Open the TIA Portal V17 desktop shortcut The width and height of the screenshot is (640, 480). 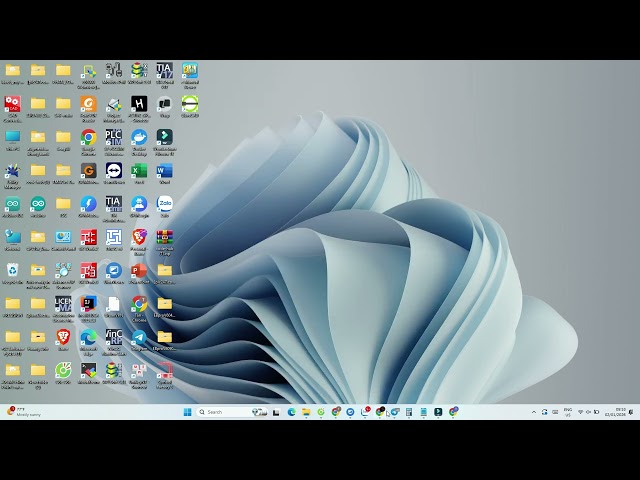[164, 71]
